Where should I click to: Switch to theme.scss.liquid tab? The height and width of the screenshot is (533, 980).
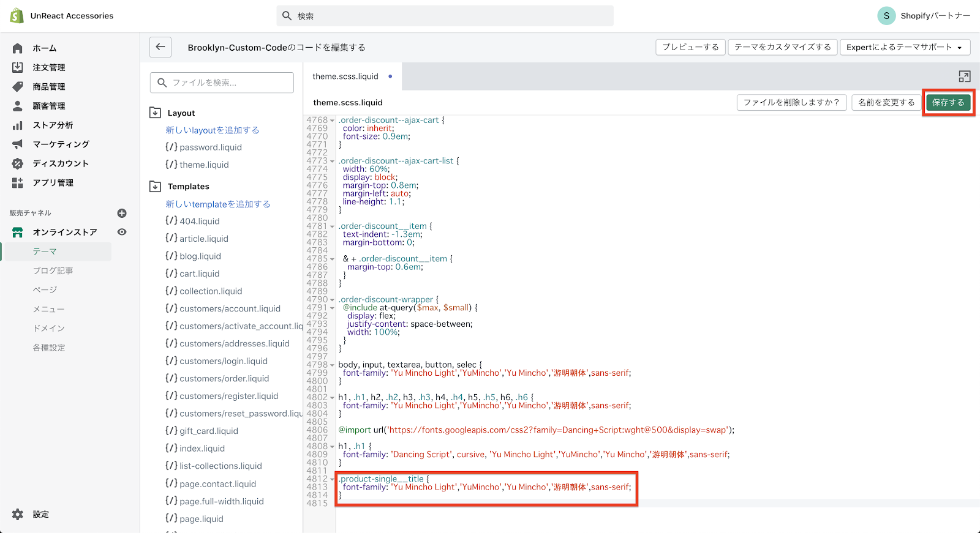pyautogui.click(x=345, y=76)
